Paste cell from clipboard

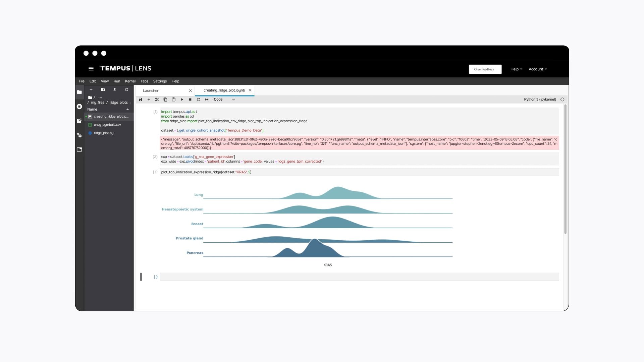pyautogui.click(x=173, y=100)
